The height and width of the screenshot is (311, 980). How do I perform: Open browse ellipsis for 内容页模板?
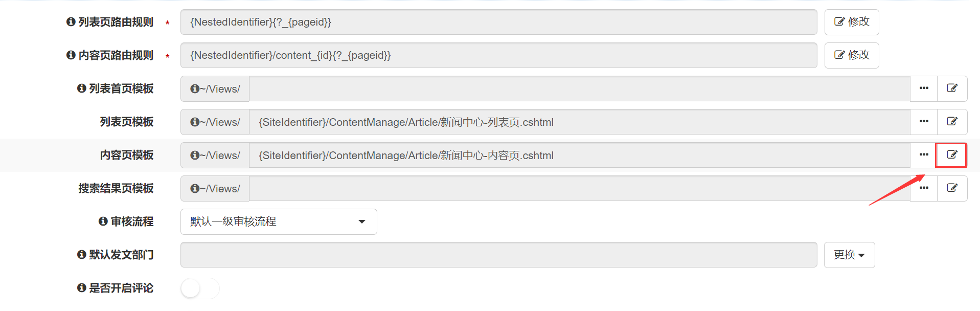point(923,155)
